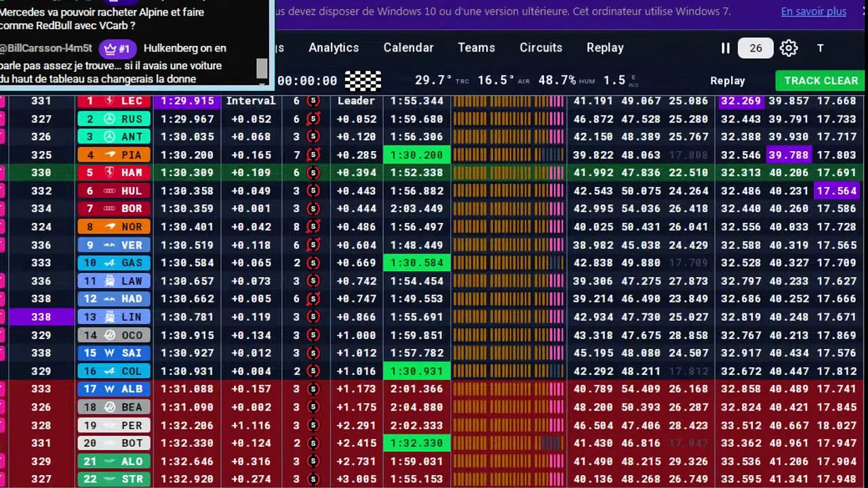Click the soft tyre icon in LIN row

(x=313, y=317)
